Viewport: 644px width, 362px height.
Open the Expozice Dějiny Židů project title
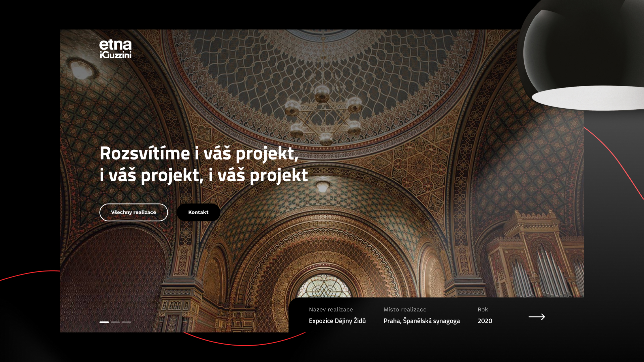[337, 321]
